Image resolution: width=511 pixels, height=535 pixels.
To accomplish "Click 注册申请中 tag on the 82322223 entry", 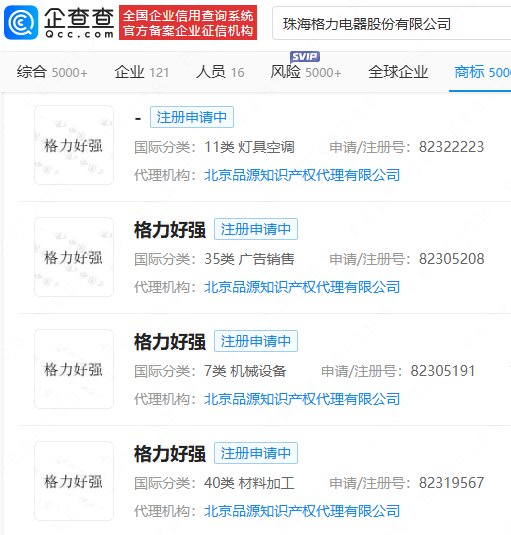I will 192,117.
